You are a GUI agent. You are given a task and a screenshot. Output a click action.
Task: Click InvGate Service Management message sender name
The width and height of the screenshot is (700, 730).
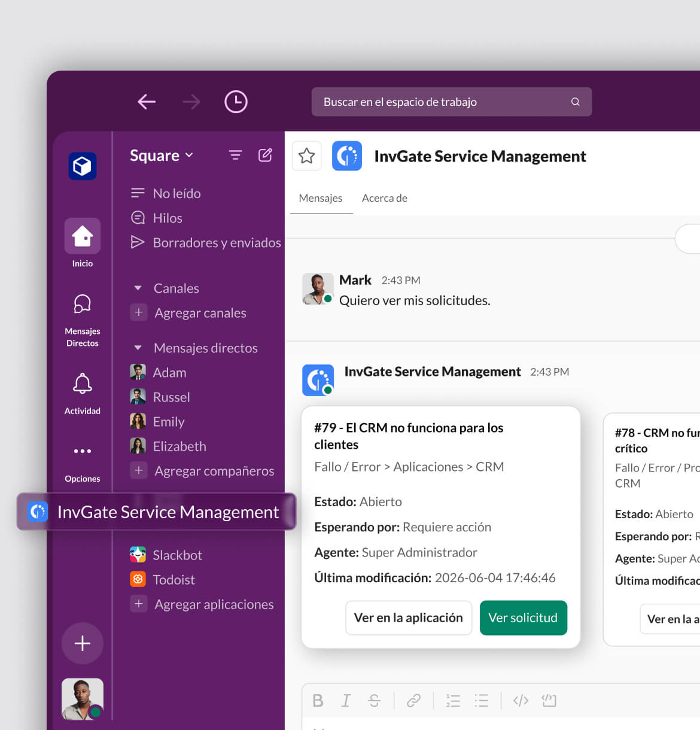click(433, 372)
